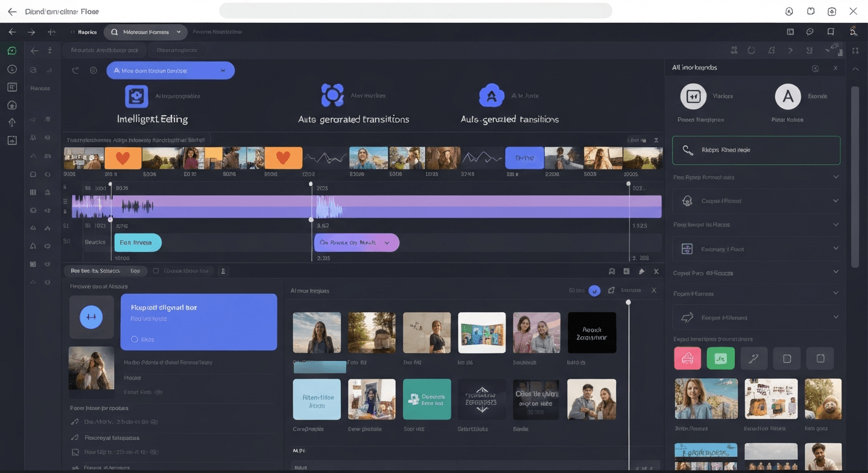Click the blue AI suggestion banner button
Image resolution: width=868 pixels, height=473 pixels.
click(171, 70)
